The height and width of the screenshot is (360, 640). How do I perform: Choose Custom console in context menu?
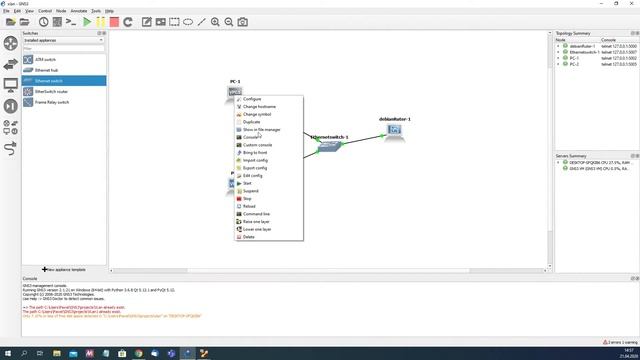[x=269, y=145]
